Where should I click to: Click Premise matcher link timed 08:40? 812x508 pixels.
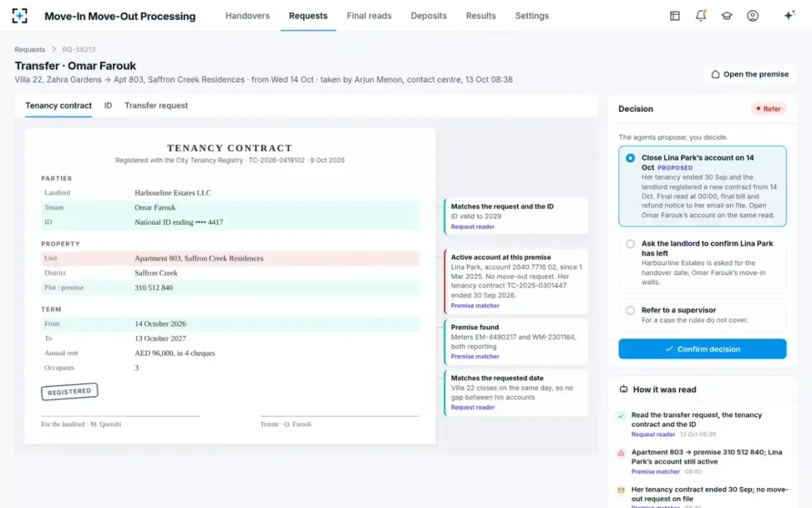point(656,471)
